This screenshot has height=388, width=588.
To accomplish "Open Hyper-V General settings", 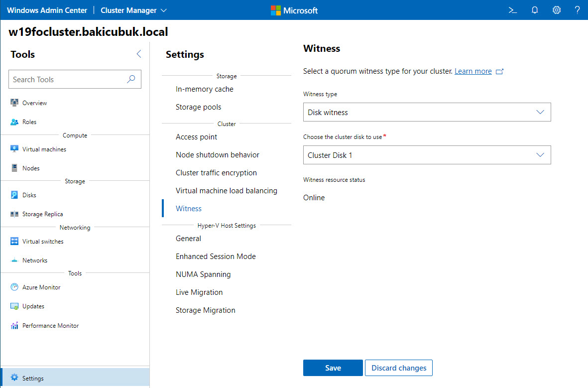I will pyautogui.click(x=188, y=239).
